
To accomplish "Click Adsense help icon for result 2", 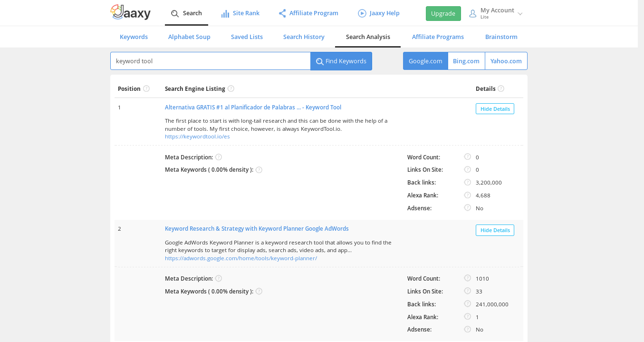I will click(x=468, y=329).
